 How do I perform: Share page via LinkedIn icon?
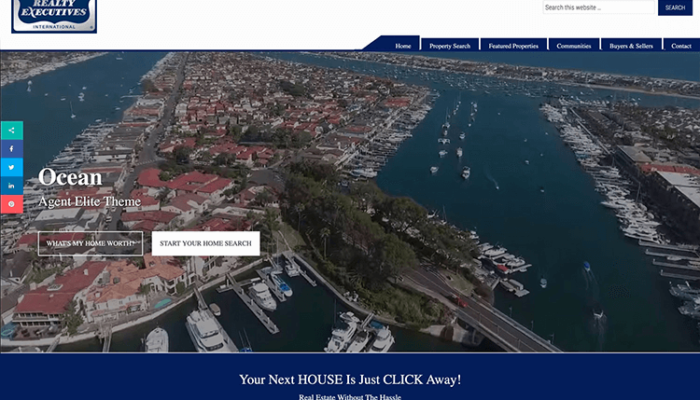click(x=11, y=185)
